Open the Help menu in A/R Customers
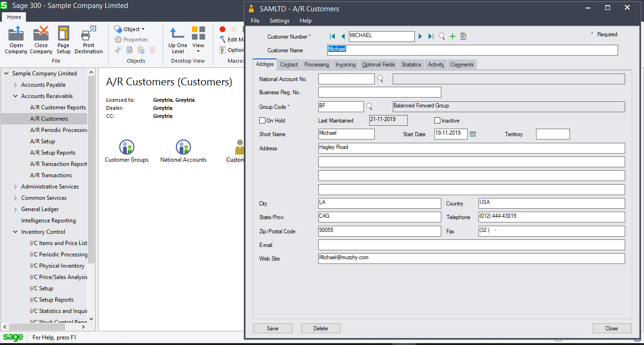Viewport: 644px width, 345px height. pyautogui.click(x=305, y=21)
